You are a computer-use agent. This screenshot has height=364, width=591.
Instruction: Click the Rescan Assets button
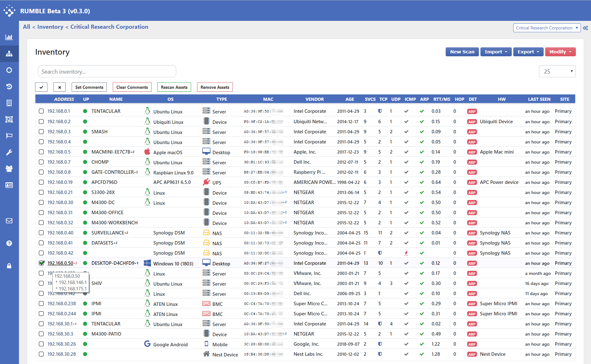point(174,87)
